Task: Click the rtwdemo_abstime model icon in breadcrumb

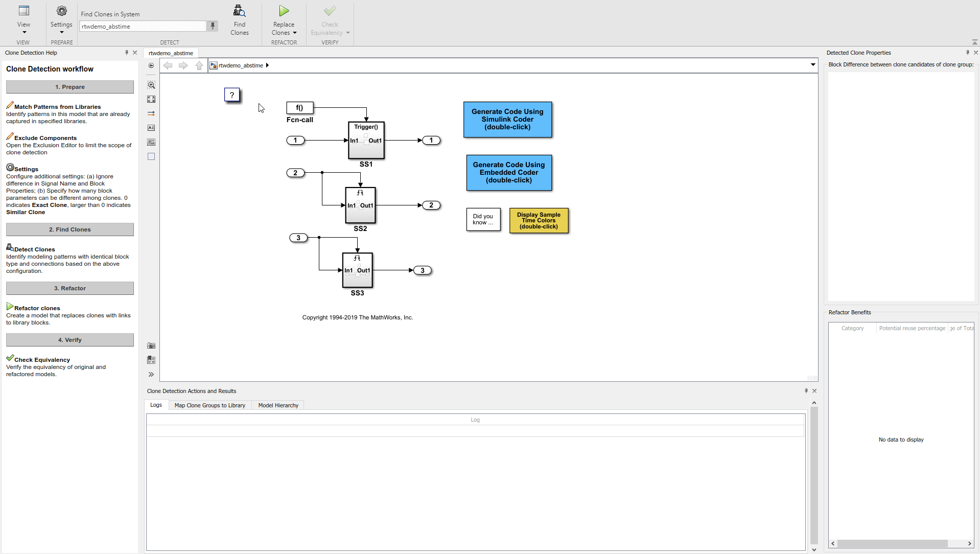Action: click(214, 65)
